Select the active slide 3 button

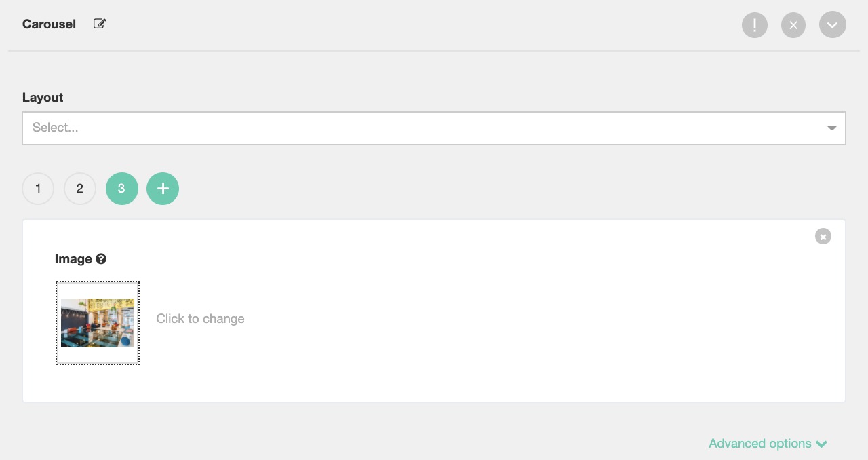coord(122,189)
